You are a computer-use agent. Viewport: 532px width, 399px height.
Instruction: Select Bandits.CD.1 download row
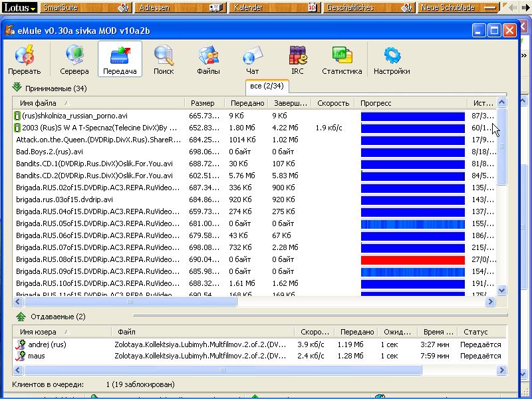tap(255, 164)
